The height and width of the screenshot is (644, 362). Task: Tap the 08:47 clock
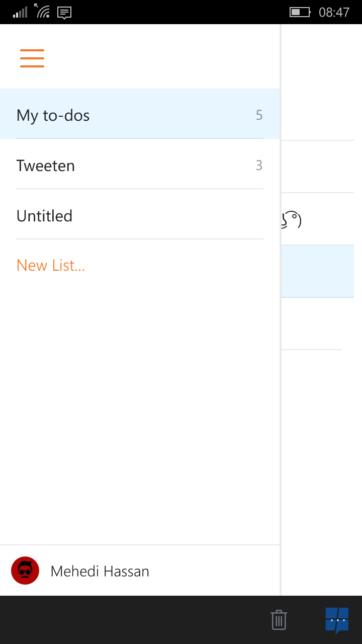pos(334,12)
